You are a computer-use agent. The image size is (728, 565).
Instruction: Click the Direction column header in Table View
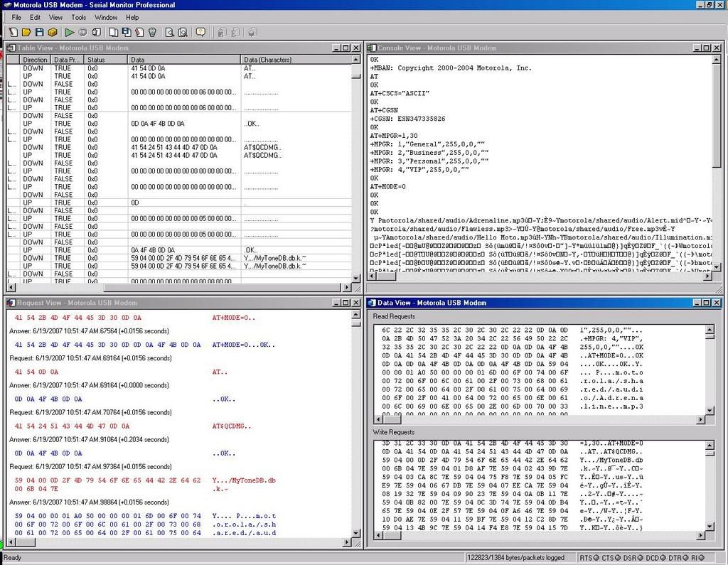(x=35, y=60)
